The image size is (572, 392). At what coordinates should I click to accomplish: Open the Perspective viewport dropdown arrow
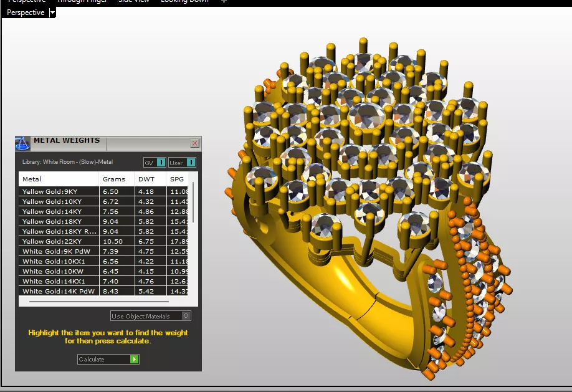click(x=52, y=12)
